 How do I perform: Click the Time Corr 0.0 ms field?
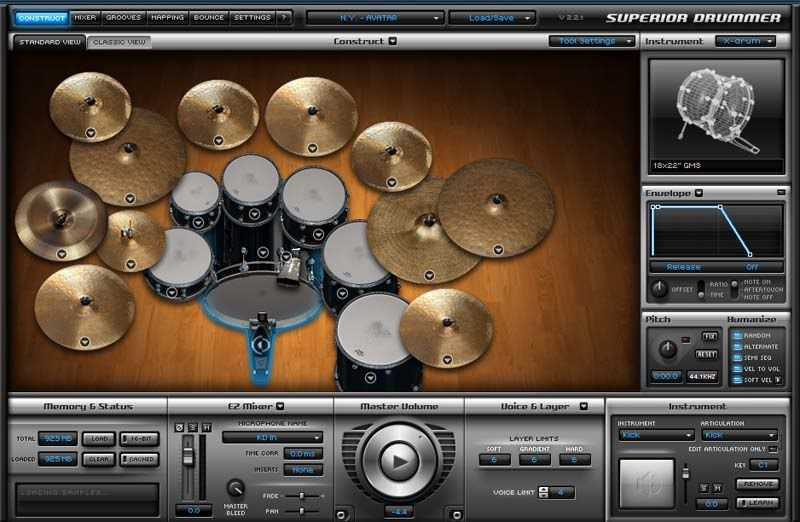click(x=303, y=454)
